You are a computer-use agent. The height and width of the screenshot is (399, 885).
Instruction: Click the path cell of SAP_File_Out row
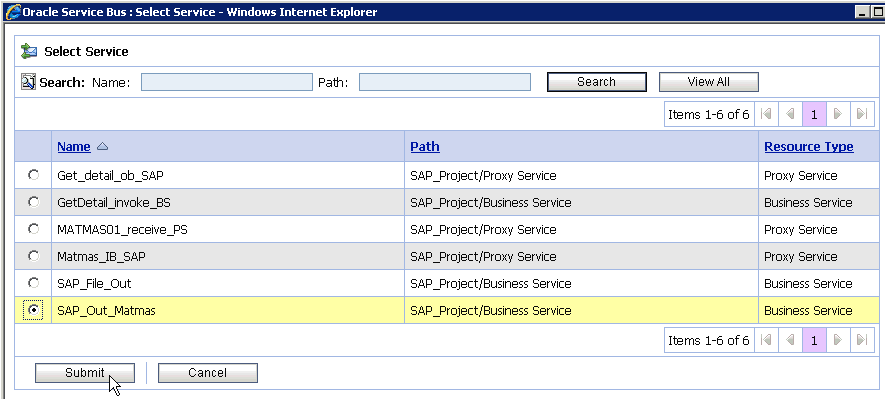pos(581,284)
